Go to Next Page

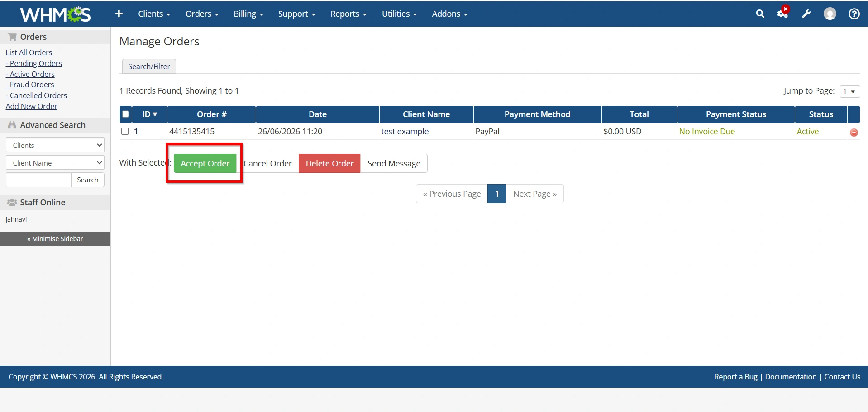pos(534,194)
